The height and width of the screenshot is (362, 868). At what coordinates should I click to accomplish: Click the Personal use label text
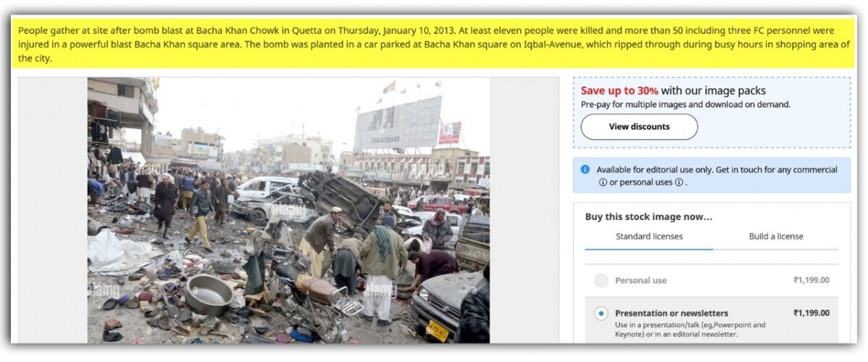tap(641, 280)
